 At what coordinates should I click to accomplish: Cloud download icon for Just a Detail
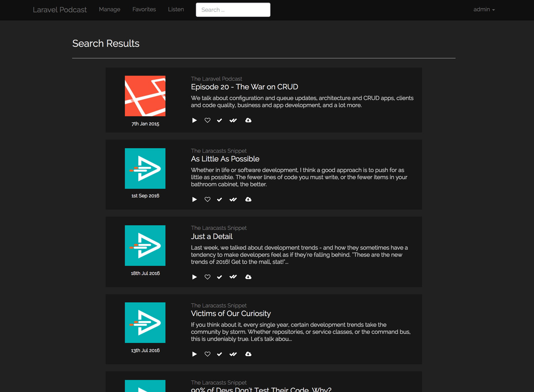[x=248, y=277]
